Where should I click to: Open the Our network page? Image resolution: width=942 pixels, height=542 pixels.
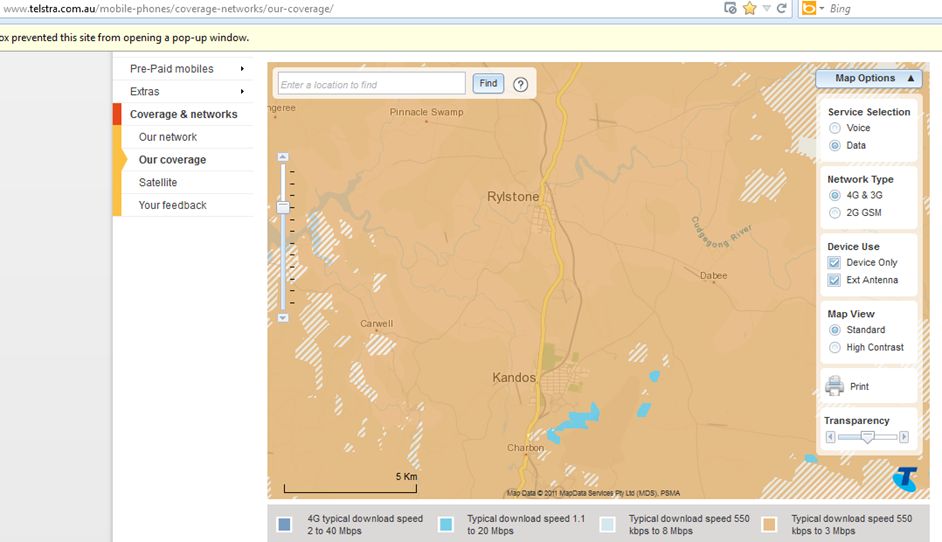point(168,137)
